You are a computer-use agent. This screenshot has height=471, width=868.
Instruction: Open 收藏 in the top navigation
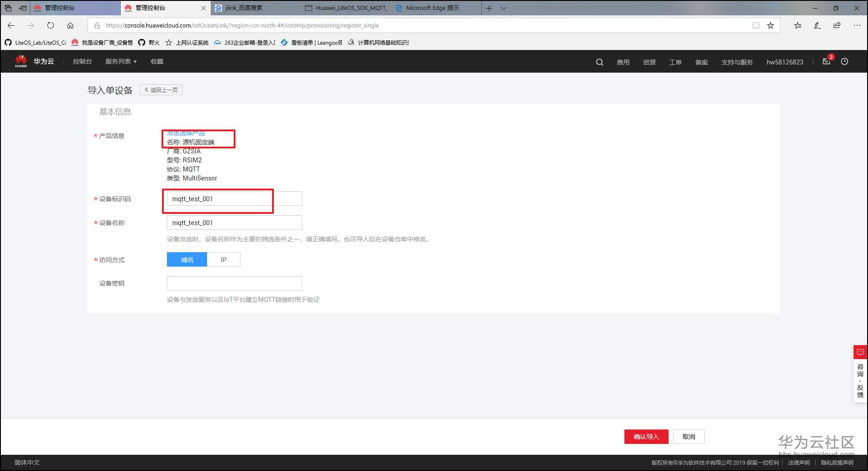point(157,61)
